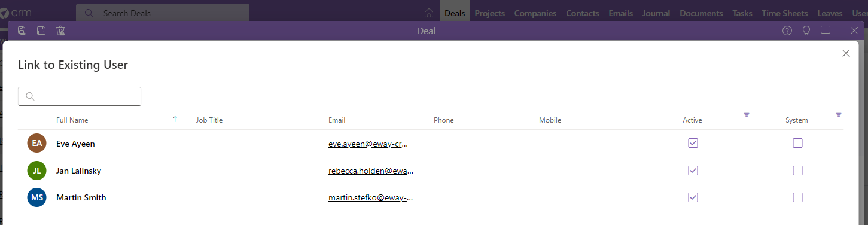Viewport: 868px width, 225px height.
Task: Switch to the Companies tab
Action: pos(535,13)
